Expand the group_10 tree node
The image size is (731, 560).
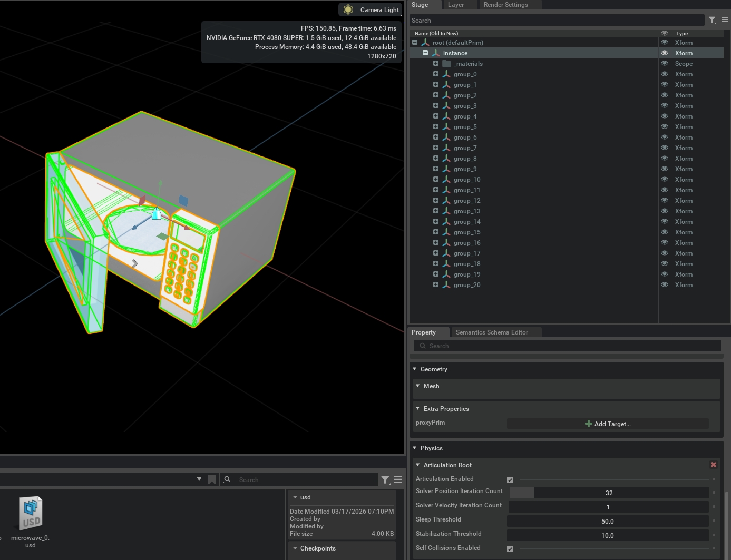436,180
